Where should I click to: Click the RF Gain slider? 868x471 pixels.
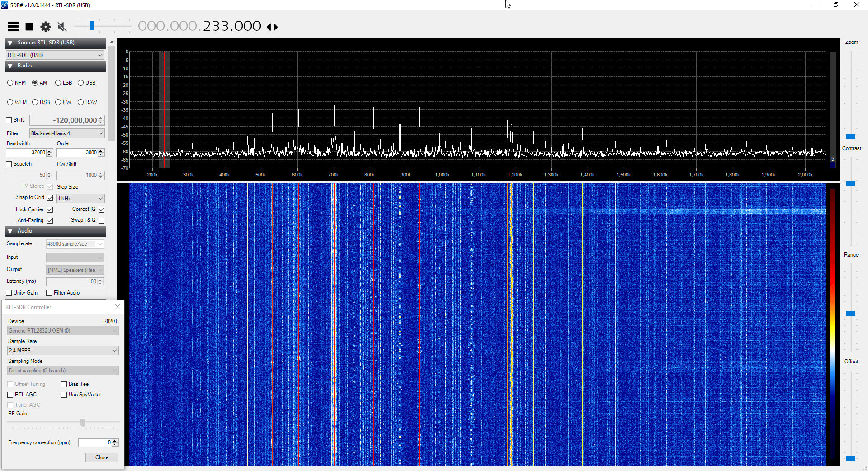coord(82,422)
